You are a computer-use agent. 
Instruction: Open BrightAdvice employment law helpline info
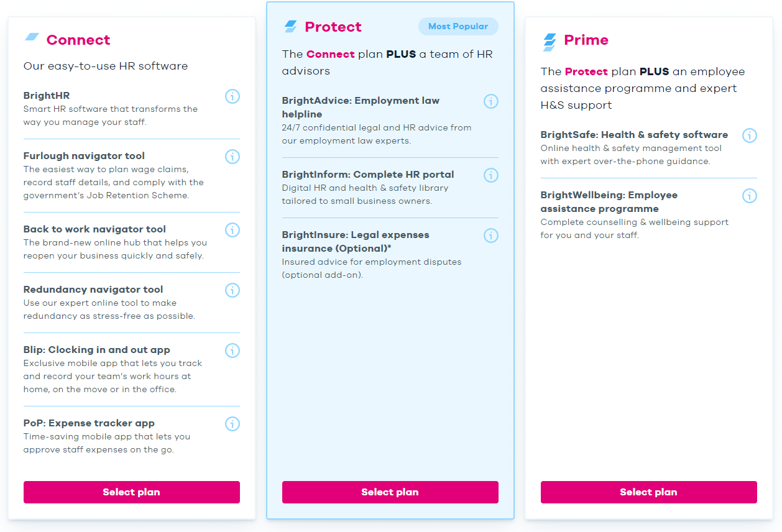[x=491, y=101]
